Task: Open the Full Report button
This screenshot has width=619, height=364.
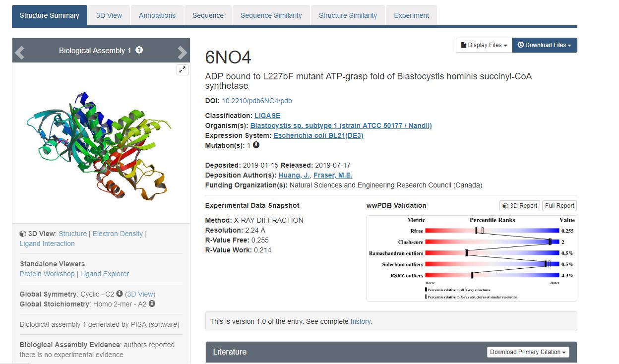Action: point(559,206)
